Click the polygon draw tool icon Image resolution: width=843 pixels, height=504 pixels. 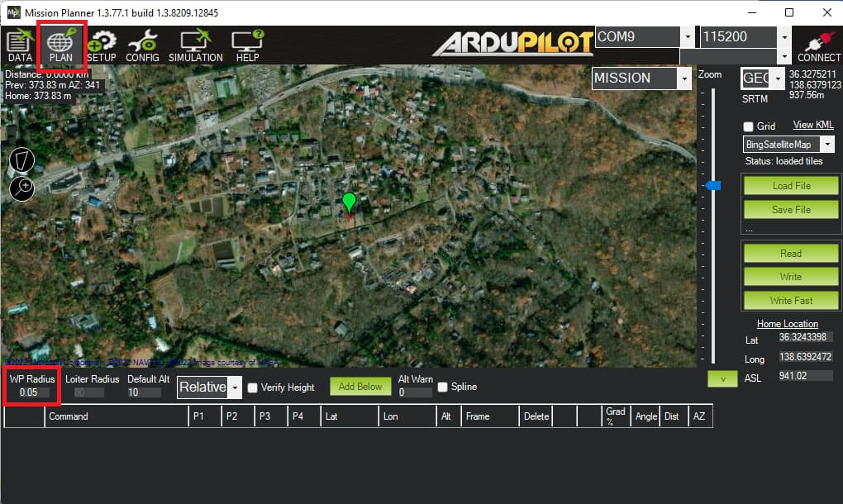[22, 160]
